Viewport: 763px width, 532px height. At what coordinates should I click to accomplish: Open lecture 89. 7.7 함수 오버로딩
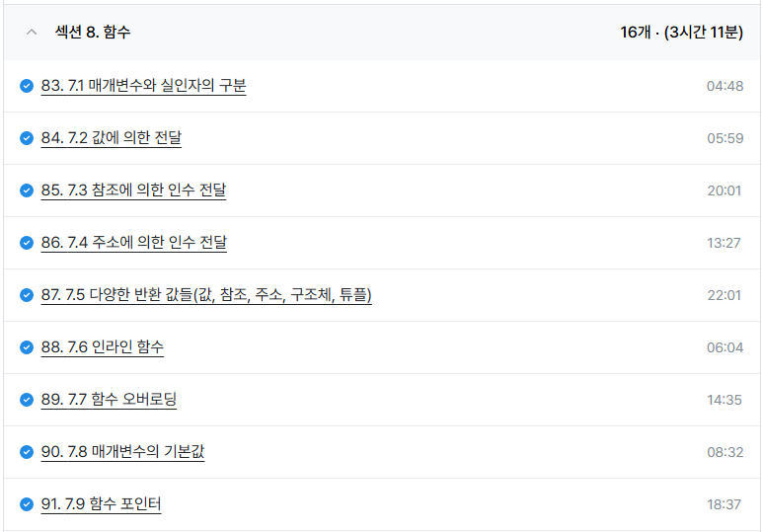click(109, 400)
